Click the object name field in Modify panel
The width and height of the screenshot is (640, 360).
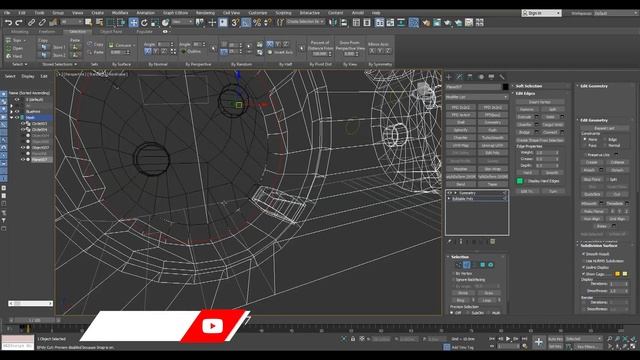[473, 87]
